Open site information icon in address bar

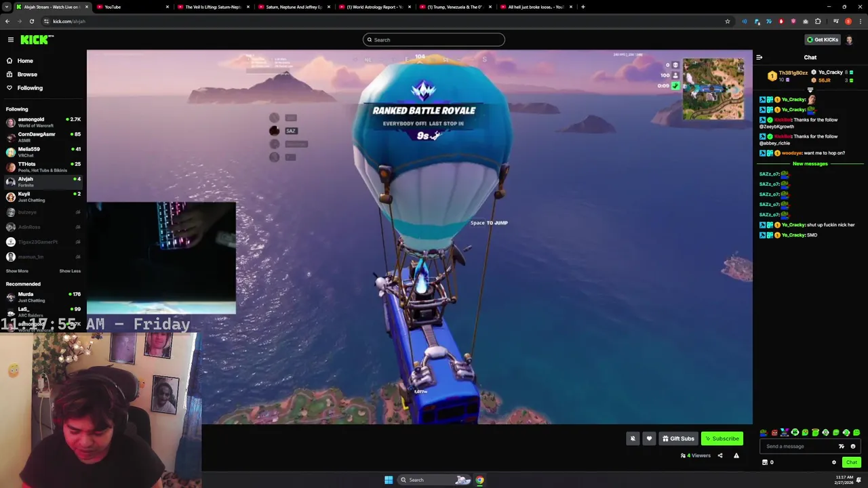tap(46, 21)
